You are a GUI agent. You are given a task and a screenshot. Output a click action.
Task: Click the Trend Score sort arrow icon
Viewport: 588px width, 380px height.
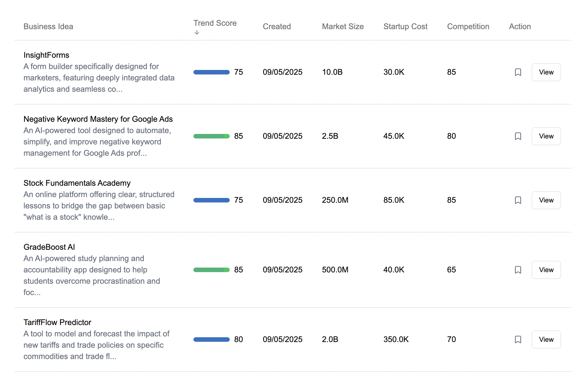pos(197,33)
